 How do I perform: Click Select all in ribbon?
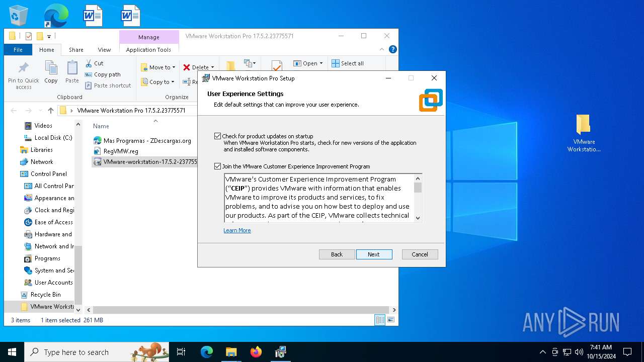(348, 63)
